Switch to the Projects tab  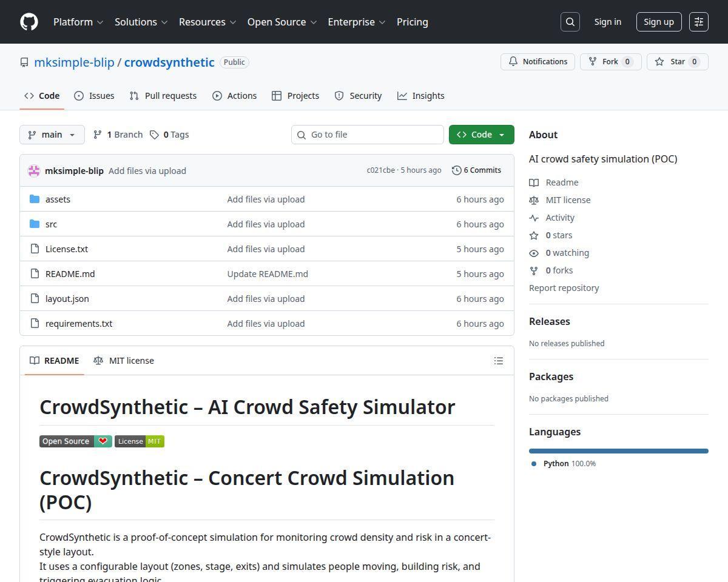[x=295, y=96]
